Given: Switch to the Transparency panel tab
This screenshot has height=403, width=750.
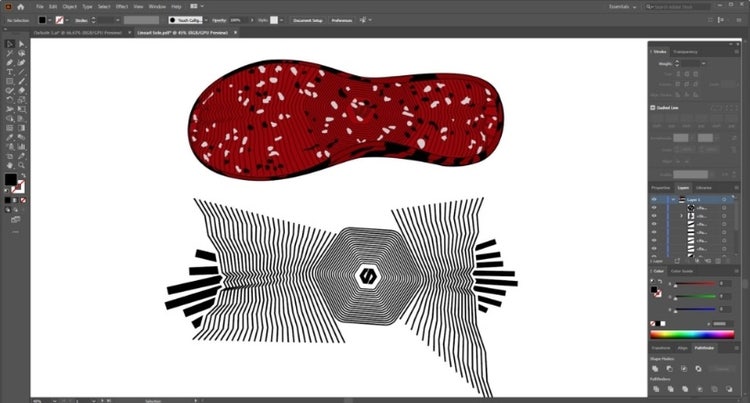Looking at the screenshot, I should [x=685, y=52].
